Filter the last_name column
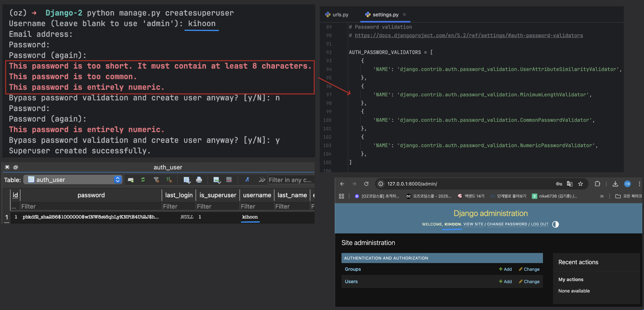The image size is (644, 310). (x=292, y=206)
